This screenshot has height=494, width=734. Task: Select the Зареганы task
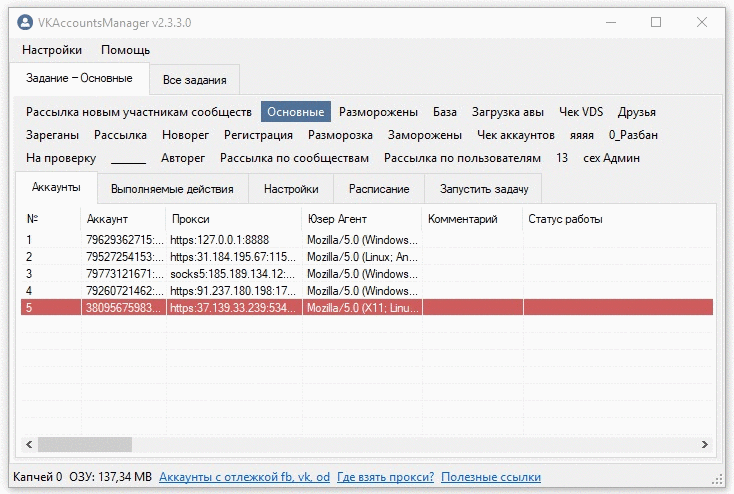click(x=52, y=135)
